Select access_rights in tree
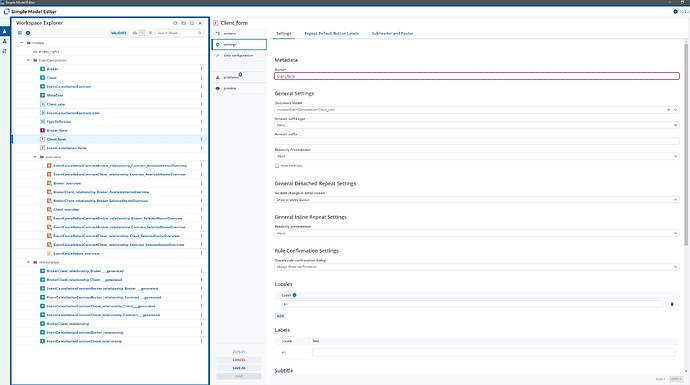This screenshot has height=385, width=690. (x=48, y=51)
